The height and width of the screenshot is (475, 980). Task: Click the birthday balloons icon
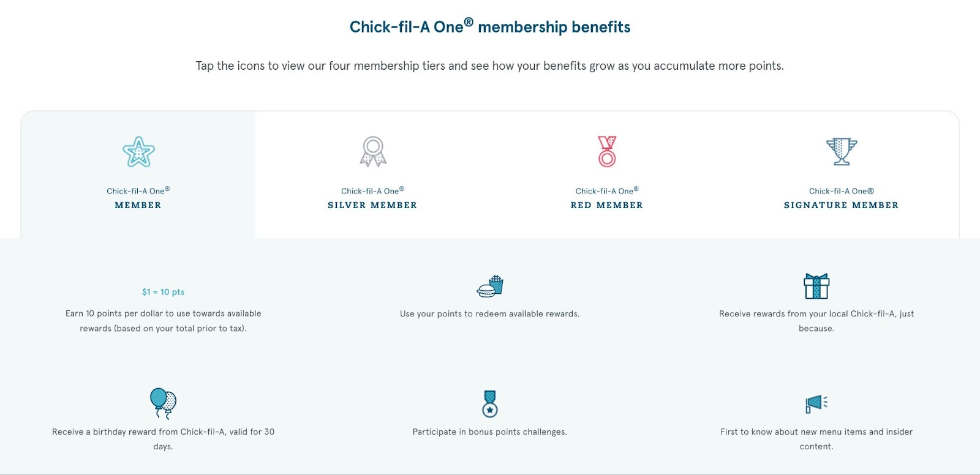163,403
